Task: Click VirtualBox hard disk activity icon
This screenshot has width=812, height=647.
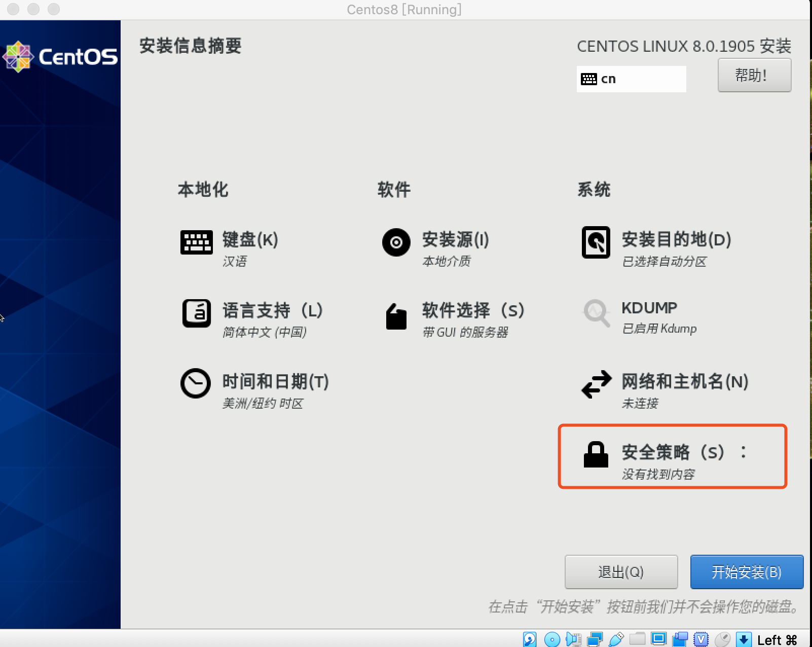Action: 530,639
